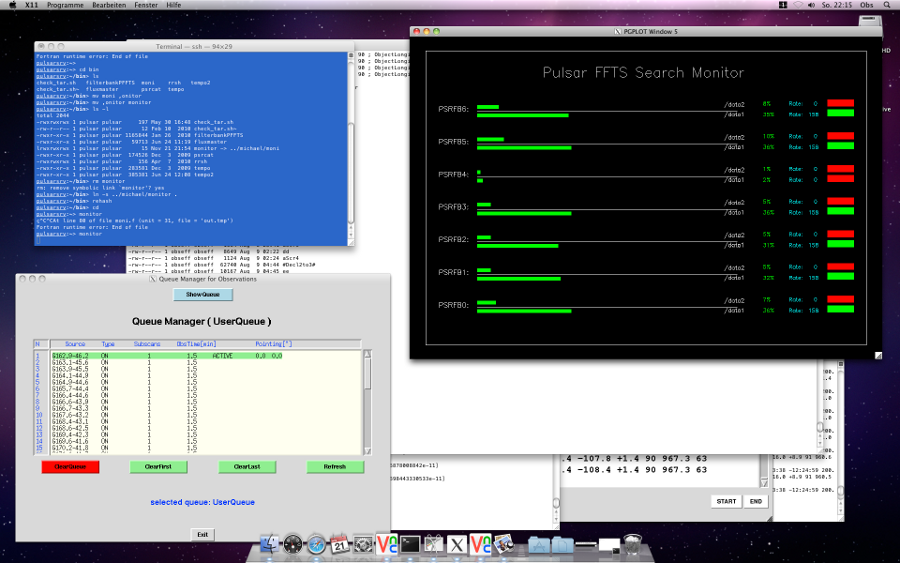Open Spotlight search in the menu bar
The height and width of the screenshot is (563, 900).
click(x=887, y=5)
